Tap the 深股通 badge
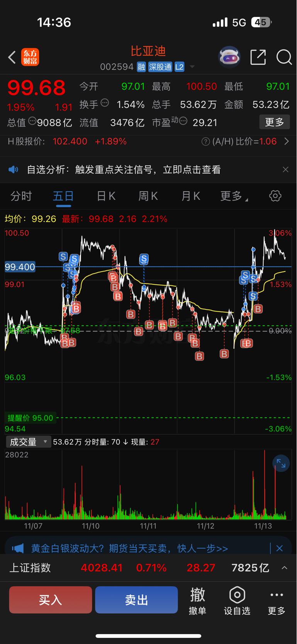Screen dimensions: 297x644 [x=160, y=67]
